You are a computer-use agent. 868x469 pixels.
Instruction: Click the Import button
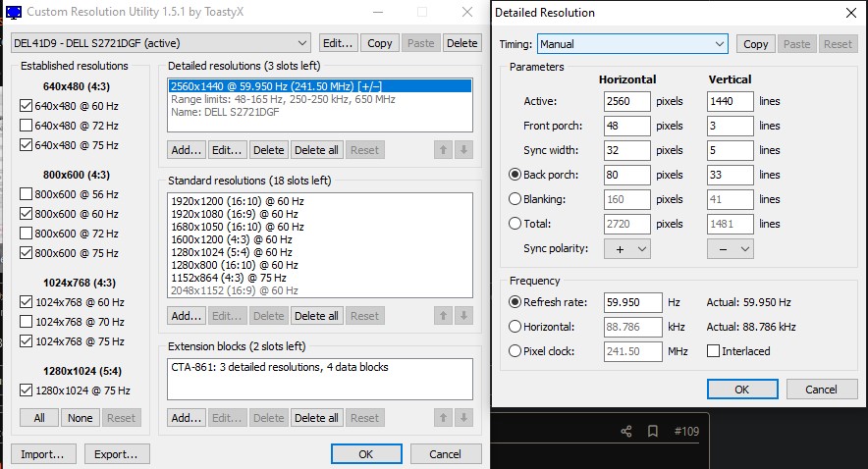click(x=42, y=454)
